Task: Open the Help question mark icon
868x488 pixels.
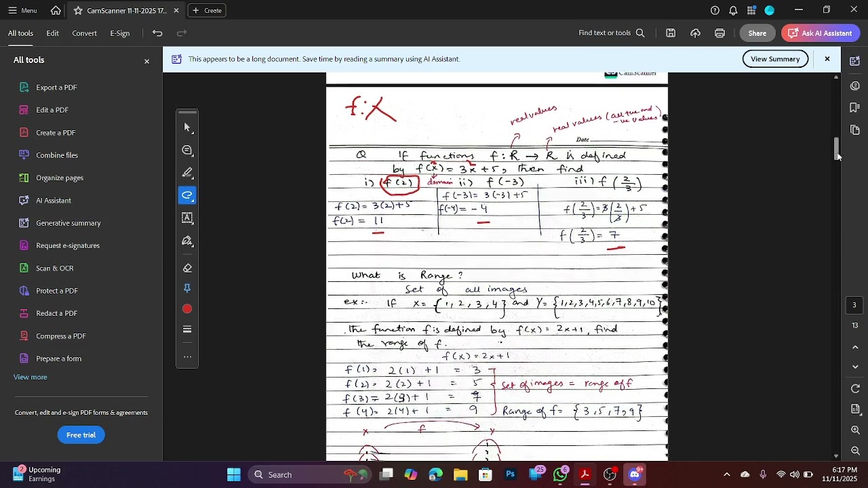Action: pyautogui.click(x=715, y=10)
